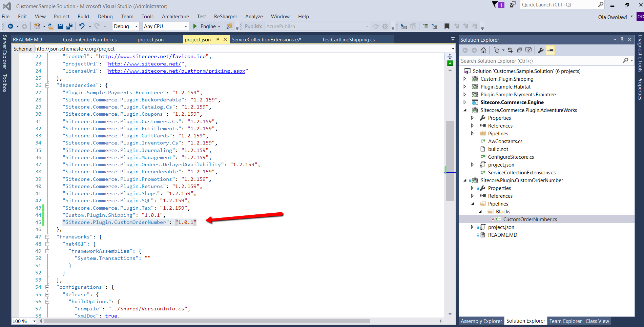Click the search magnifier in Quick Launch

601,4
